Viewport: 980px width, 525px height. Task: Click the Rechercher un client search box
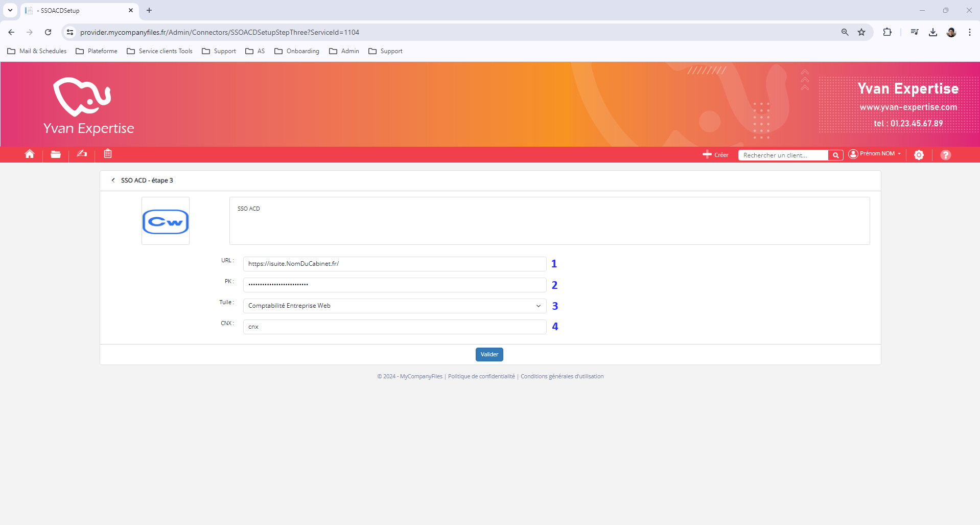click(782, 155)
